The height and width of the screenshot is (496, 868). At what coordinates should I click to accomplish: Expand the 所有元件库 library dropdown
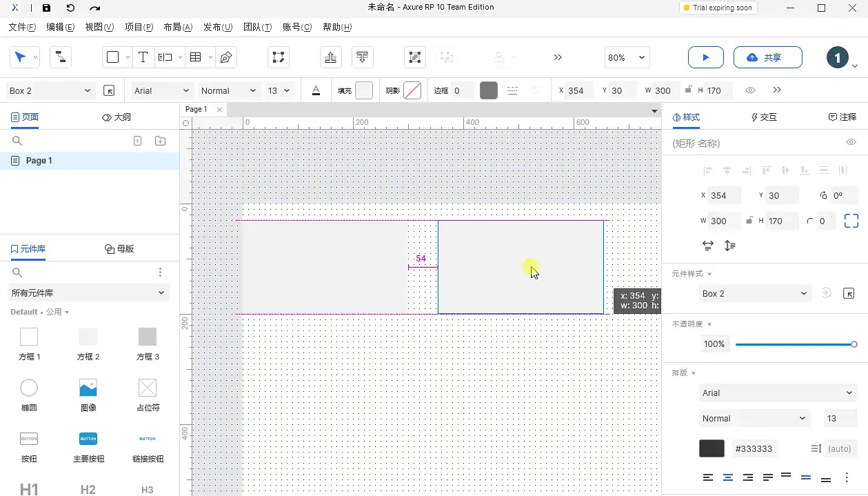[88, 293]
